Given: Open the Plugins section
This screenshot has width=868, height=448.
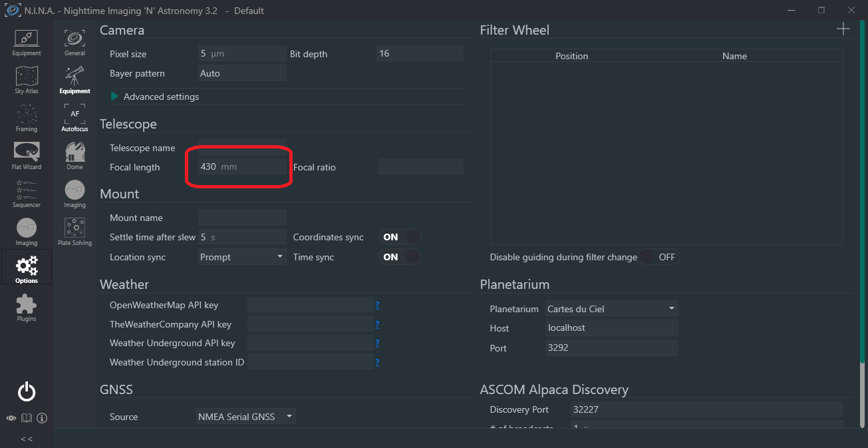Looking at the screenshot, I should (27, 308).
